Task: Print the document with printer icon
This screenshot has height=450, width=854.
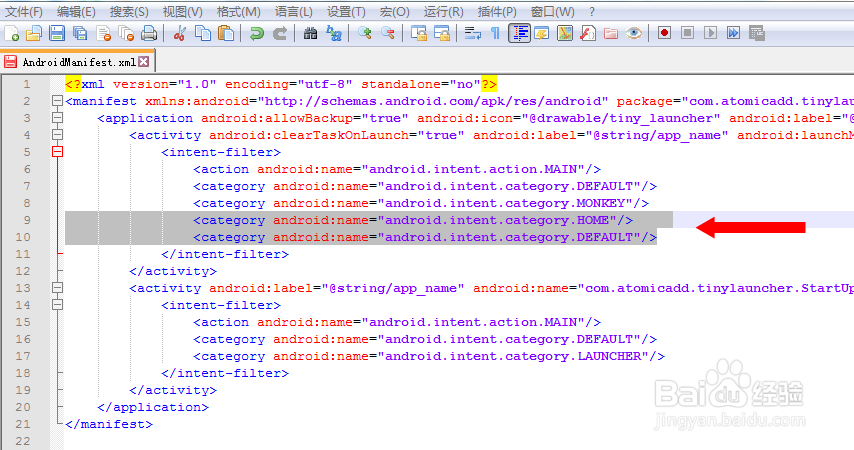Action: 149,33
